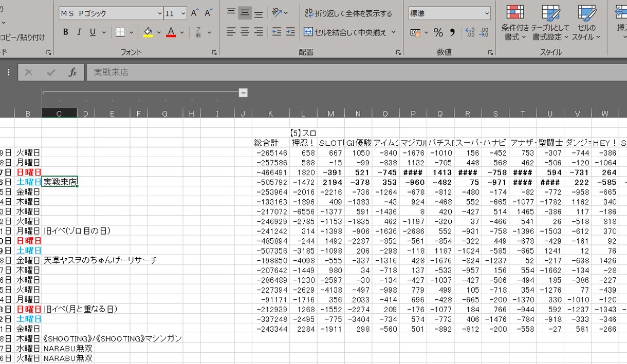The width and height of the screenshot is (627, 364).
Task: Toggle italic formatting
Action: [79, 32]
